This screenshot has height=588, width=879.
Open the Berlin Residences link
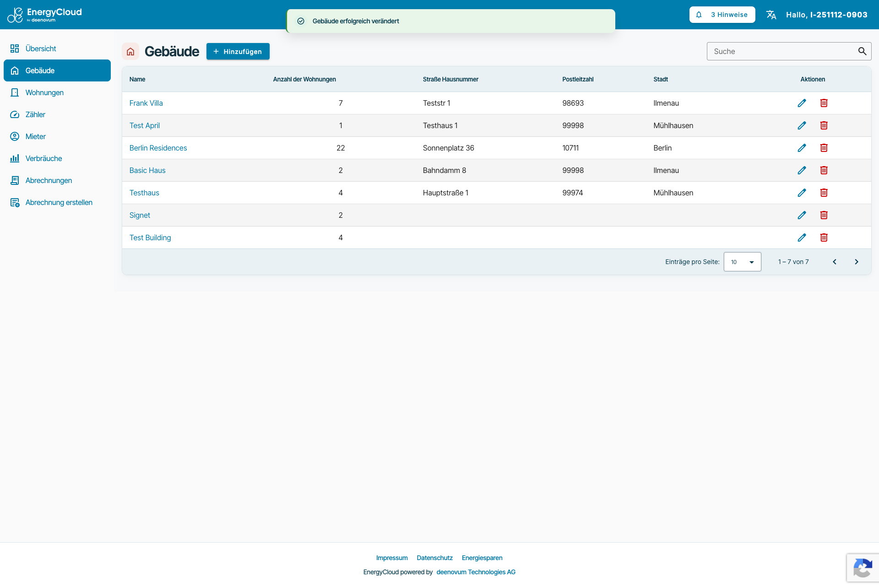(x=158, y=148)
